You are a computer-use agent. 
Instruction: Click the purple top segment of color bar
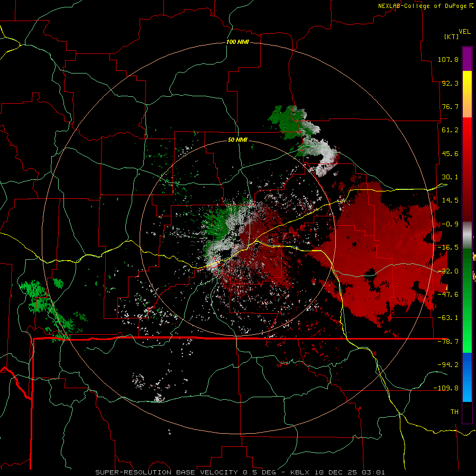pos(467,59)
